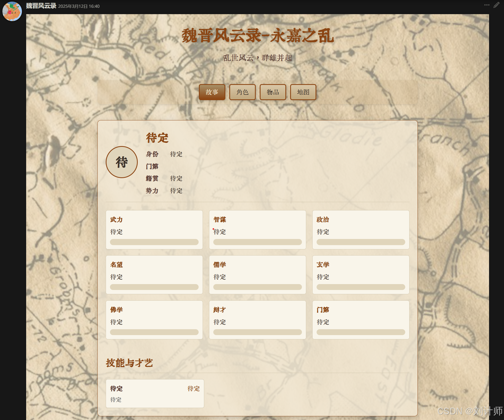Click the 籍贯 field label
The width and height of the screenshot is (504, 420).
[x=152, y=179]
